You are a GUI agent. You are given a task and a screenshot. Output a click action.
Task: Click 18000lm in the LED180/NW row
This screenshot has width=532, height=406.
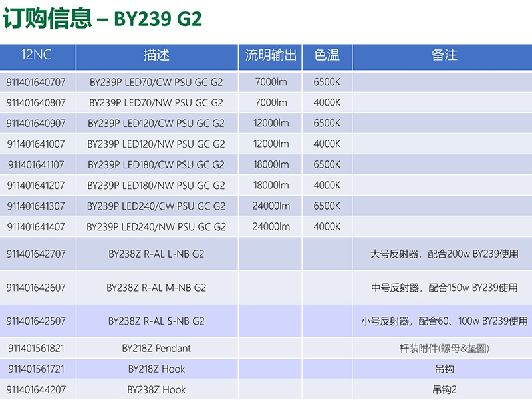[271, 186]
